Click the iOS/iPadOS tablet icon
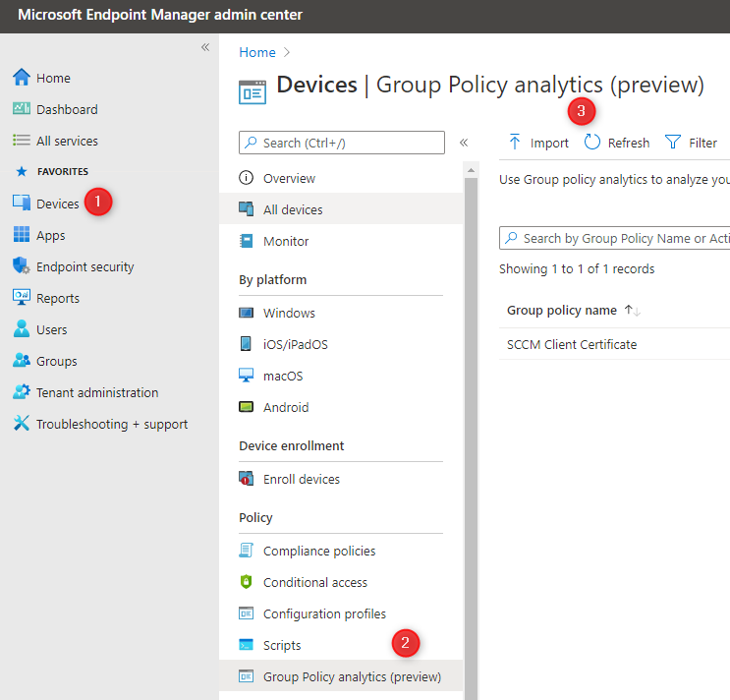 coord(247,344)
